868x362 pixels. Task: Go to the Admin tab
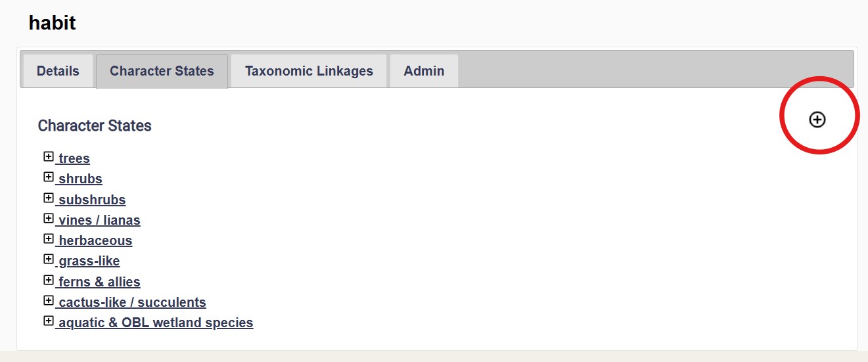[x=424, y=71]
